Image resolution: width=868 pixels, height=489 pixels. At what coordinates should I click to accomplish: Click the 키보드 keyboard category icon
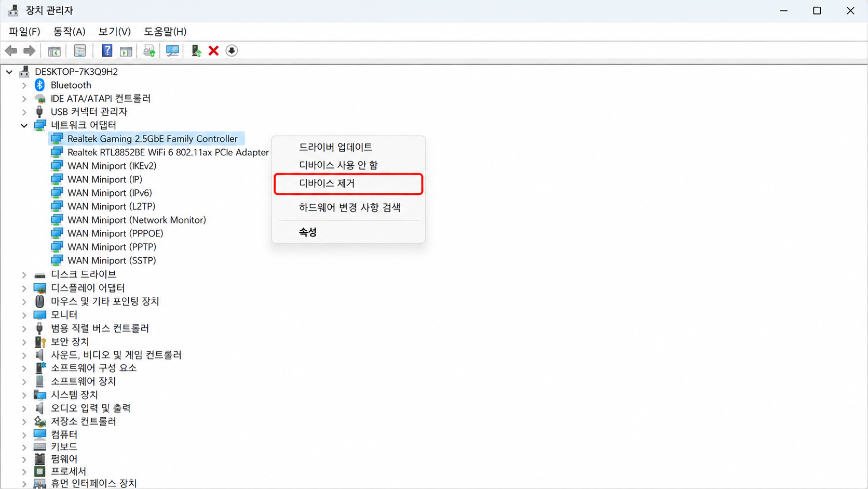[x=39, y=446]
